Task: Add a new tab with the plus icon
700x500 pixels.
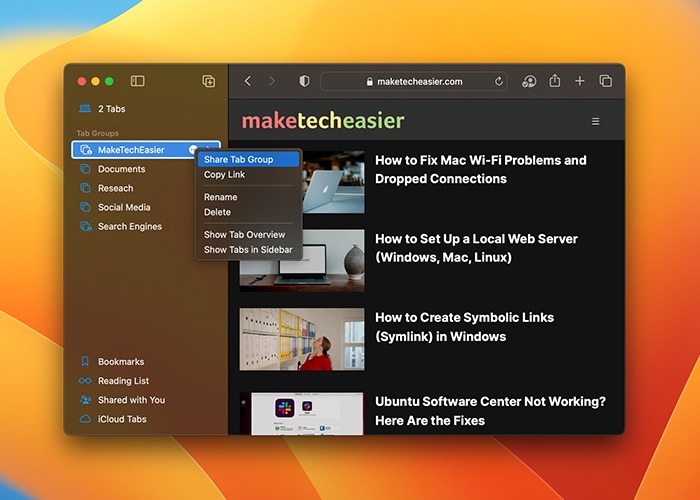Action: tap(579, 81)
